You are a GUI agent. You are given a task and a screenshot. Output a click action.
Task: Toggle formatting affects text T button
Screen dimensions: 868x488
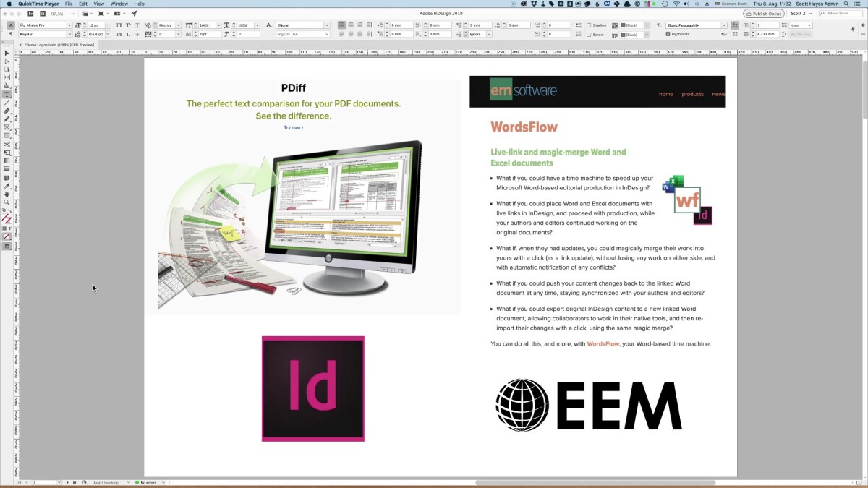pos(9,228)
